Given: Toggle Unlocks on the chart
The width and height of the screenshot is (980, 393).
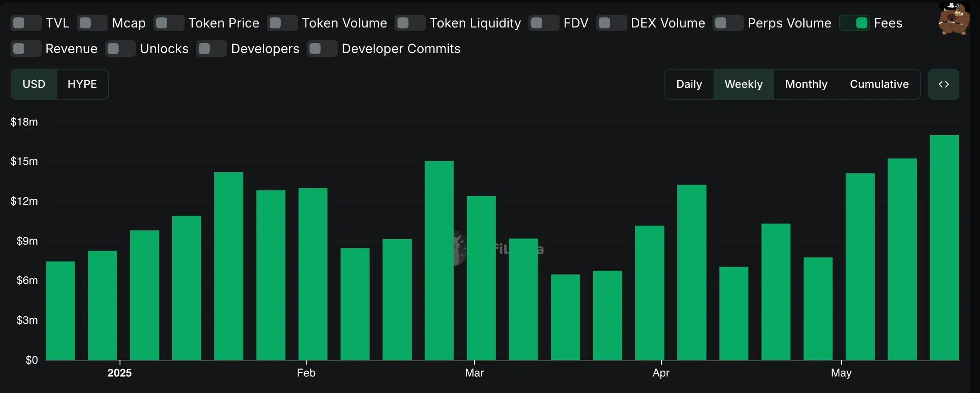Looking at the screenshot, I should coord(120,49).
